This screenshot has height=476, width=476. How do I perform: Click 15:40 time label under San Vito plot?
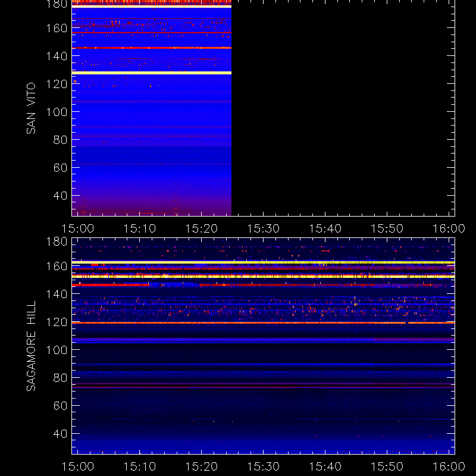(325, 228)
